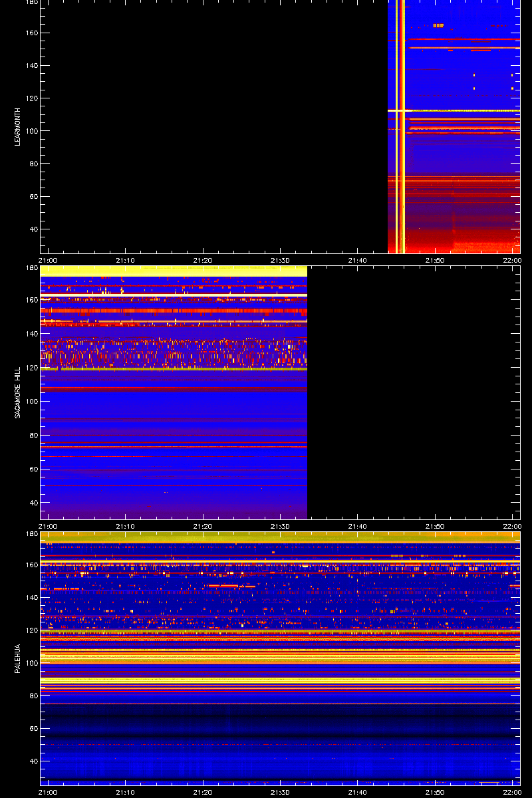Image resolution: width=532 pixels, height=798 pixels.
Task: Click the SAGAMORE HILL axis title
Action: click(x=19, y=392)
